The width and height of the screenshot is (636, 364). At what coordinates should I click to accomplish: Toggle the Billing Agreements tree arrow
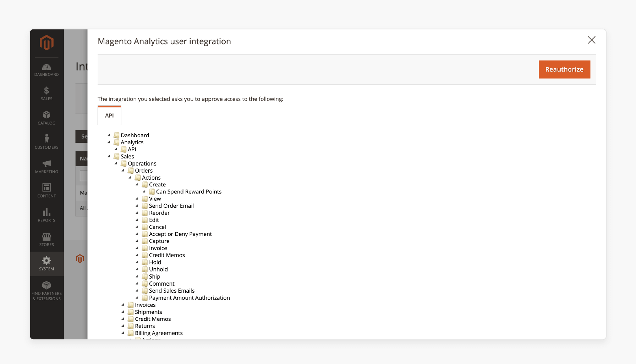pyautogui.click(x=123, y=333)
